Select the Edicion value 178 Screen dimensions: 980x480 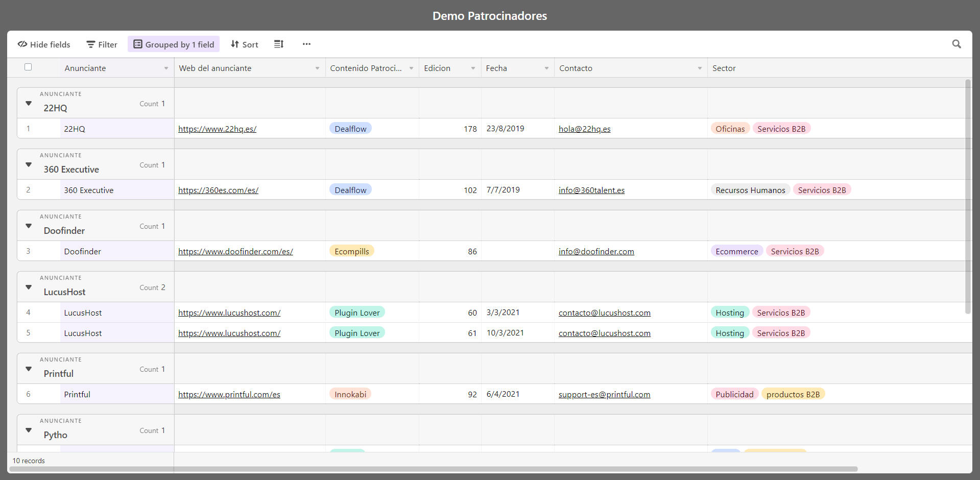coord(470,129)
